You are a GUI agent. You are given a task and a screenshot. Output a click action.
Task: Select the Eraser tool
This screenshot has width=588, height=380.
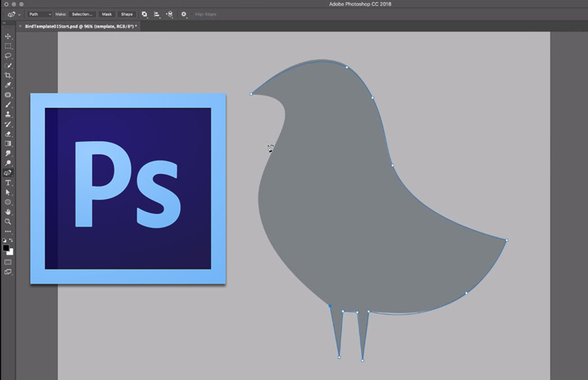click(8, 134)
